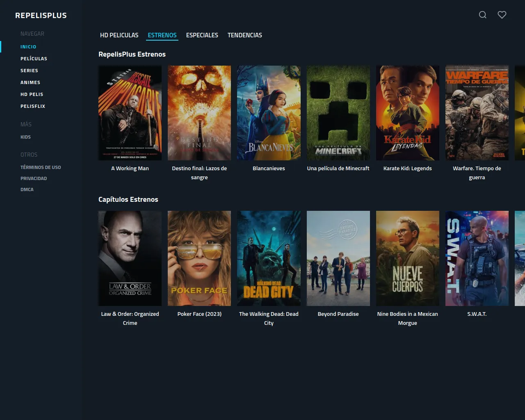Click the 'Karate Kid: Legends' title
This screenshot has width=525, height=420.
coord(408,169)
